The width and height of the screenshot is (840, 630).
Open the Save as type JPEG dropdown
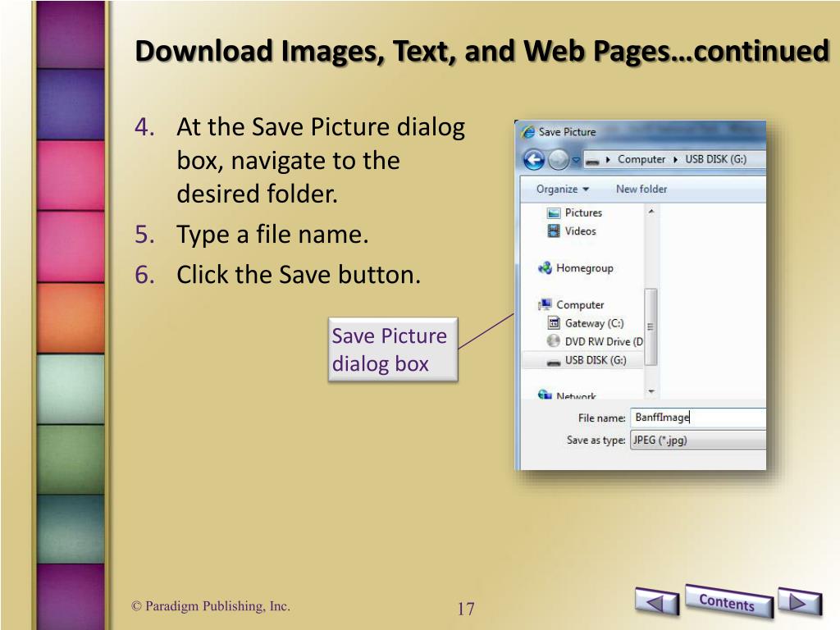698,440
